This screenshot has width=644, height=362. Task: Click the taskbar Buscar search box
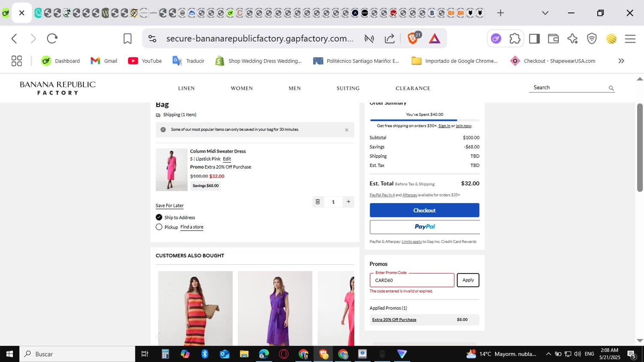(77, 354)
